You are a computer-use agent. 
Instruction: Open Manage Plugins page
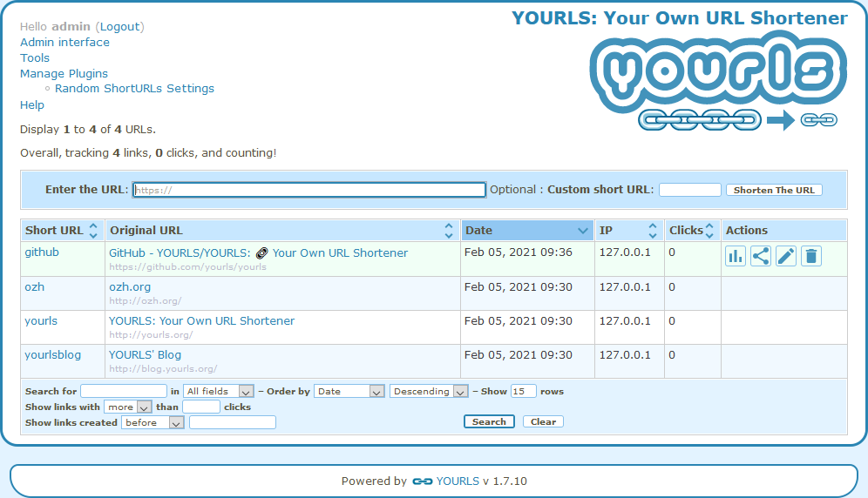pos(64,74)
